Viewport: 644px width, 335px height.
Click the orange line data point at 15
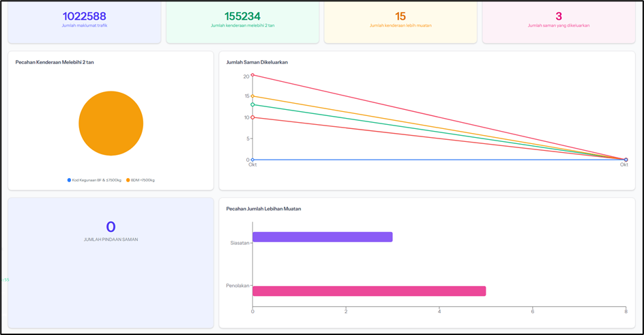pyautogui.click(x=252, y=96)
